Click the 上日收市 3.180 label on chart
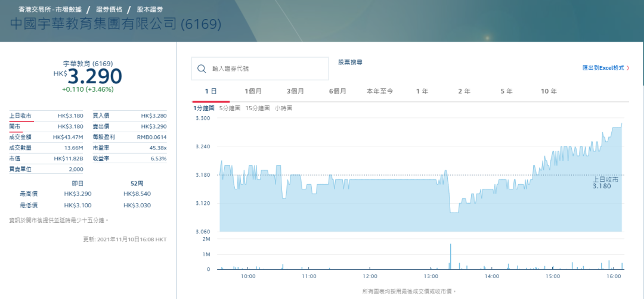 click(605, 183)
